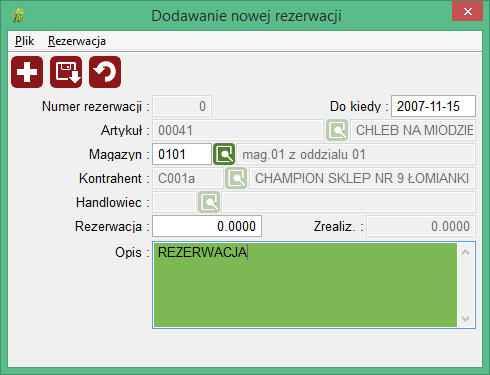The width and height of the screenshot is (490, 375).
Task: Click the Artykuł lookup search icon
Action: 337,130
